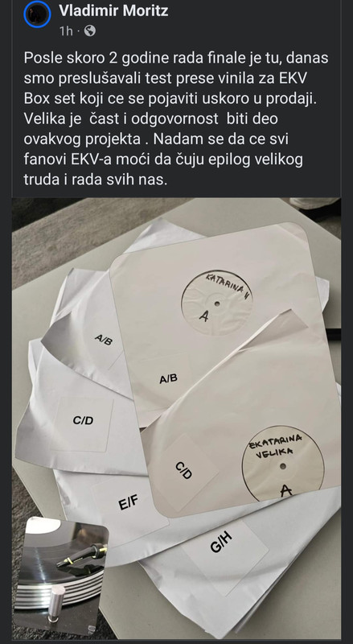Click the handwritten Ekatarina Velika record label
Image resolution: width=353 pixels, height=644 pixels.
point(283,464)
